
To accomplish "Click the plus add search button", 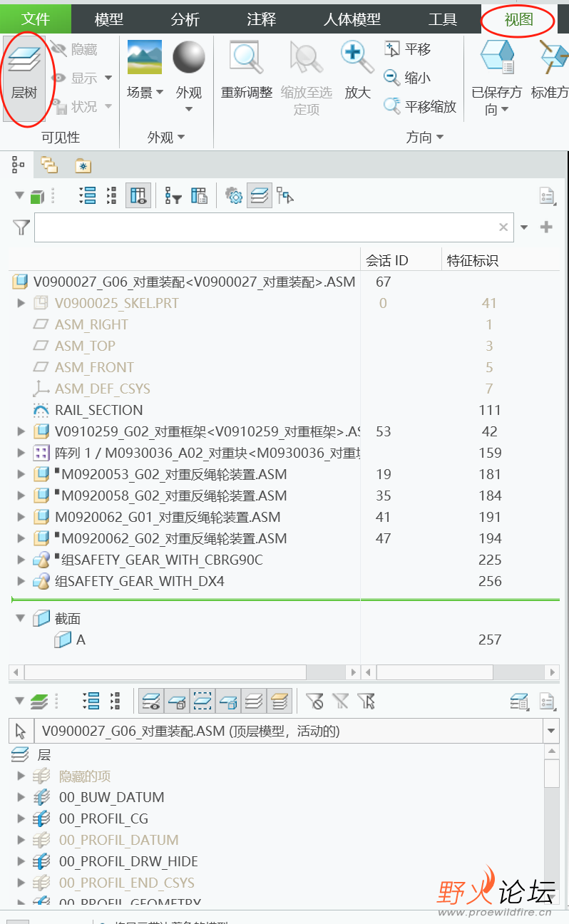I will click(x=547, y=227).
